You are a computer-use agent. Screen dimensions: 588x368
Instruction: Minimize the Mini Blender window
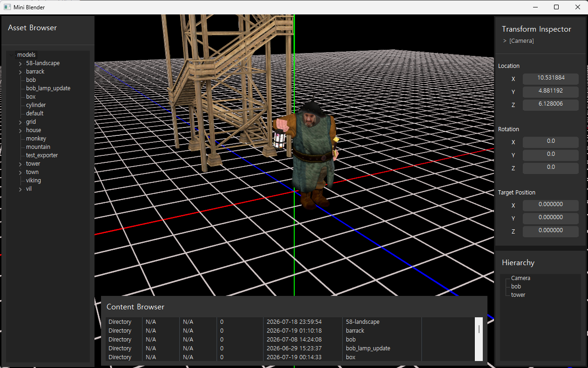(535, 7)
